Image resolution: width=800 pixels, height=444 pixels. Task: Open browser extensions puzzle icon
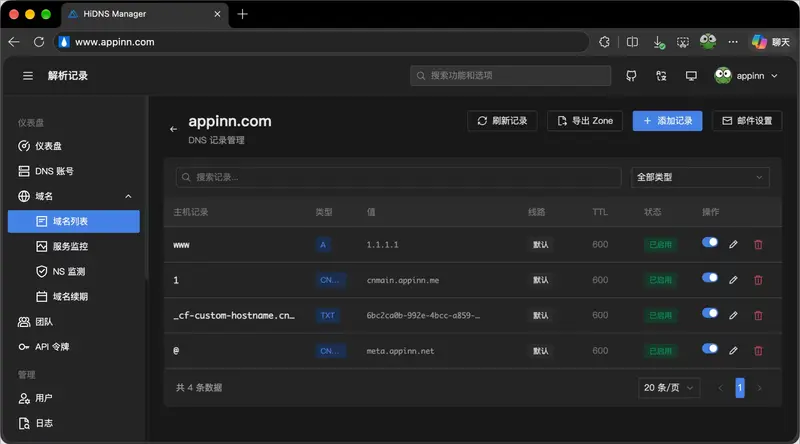(604, 42)
